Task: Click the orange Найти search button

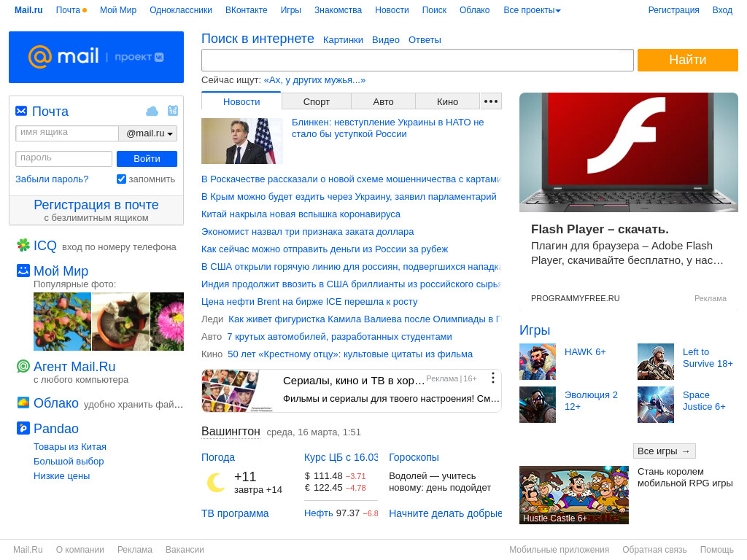Action: pyautogui.click(x=687, y=60)
